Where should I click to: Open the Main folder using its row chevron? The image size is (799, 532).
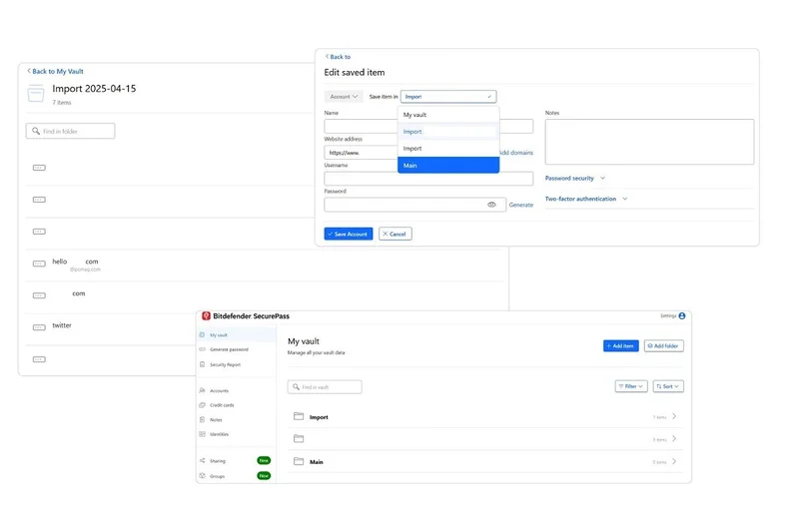(x=674, y=461)
